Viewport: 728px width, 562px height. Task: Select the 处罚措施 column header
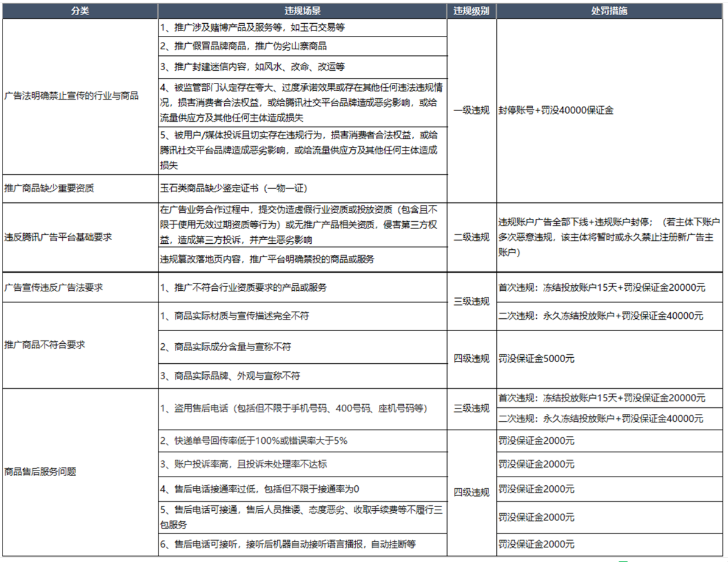point(610,12)
